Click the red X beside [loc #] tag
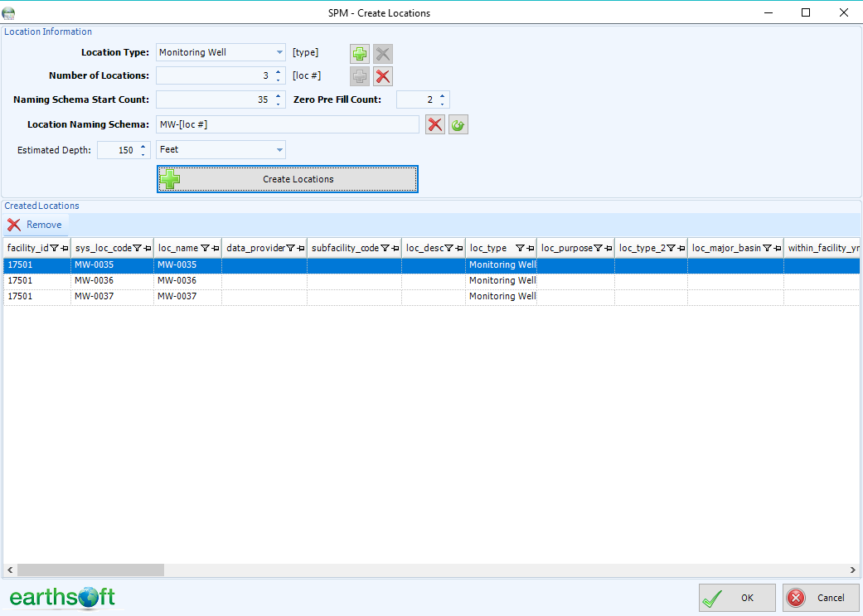The width and height of the screenshot is (863, 616). (382, 76)
